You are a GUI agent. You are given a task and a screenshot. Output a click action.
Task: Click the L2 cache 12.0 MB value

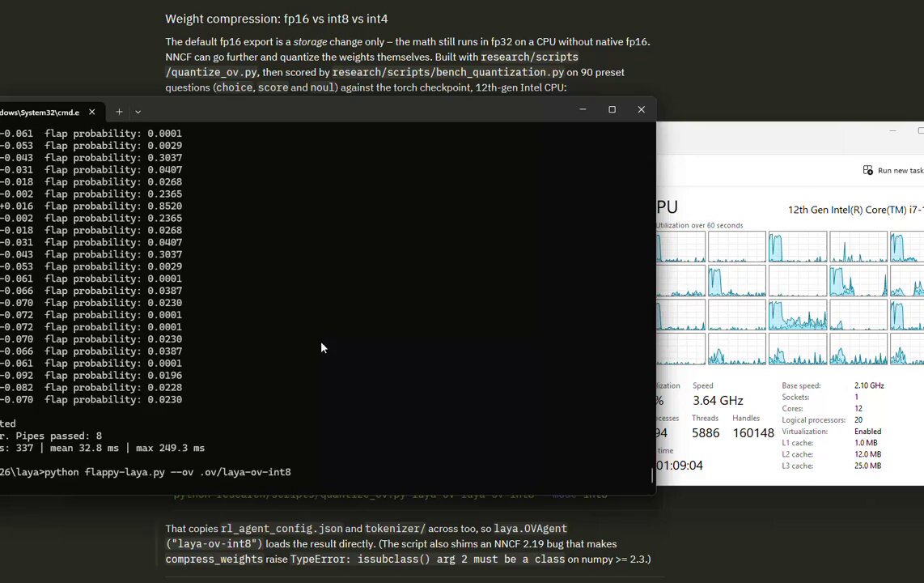(x=867, y=454)
